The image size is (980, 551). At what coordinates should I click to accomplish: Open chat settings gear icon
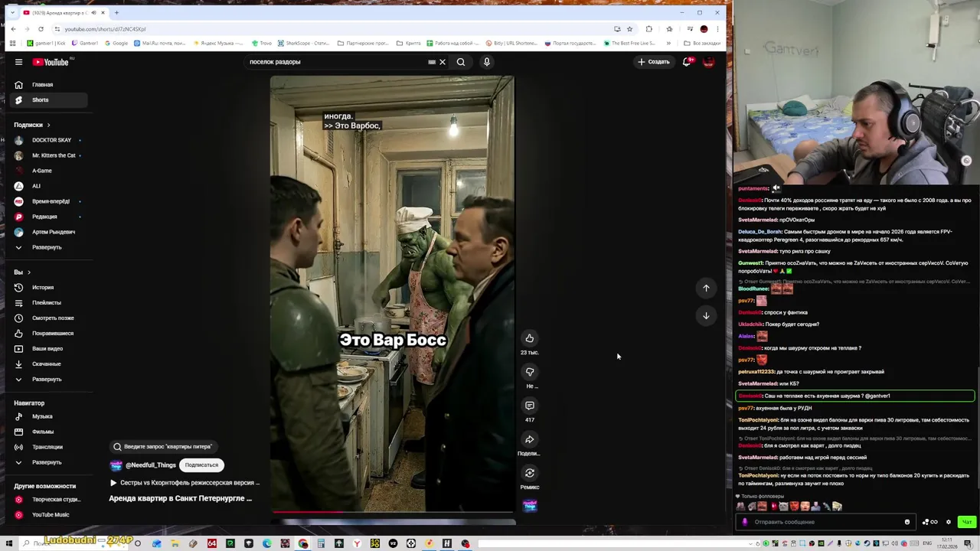948,522
